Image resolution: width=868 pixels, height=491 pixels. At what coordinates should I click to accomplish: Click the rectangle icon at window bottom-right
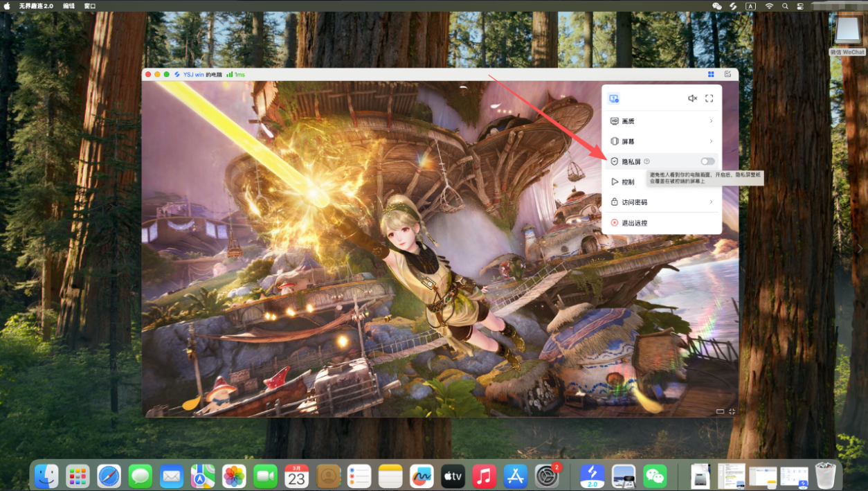point(720,411)
